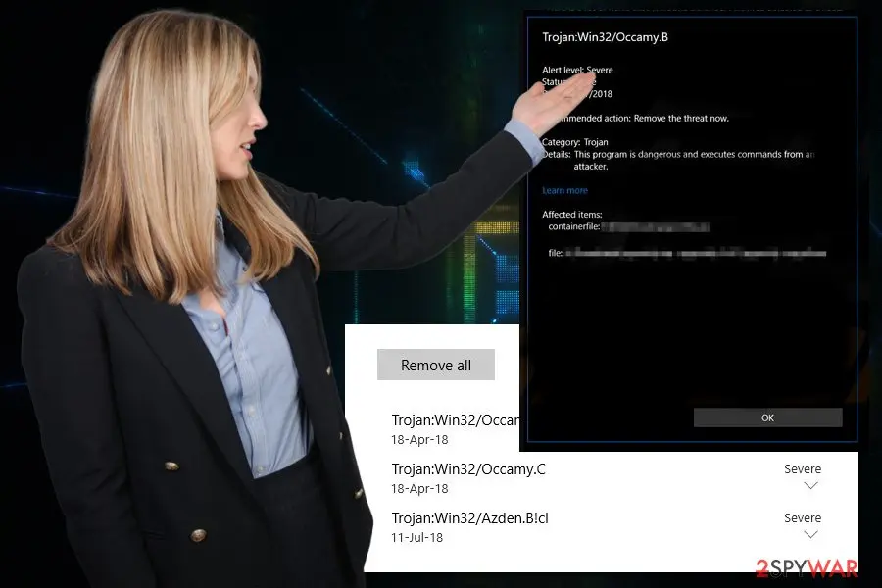Viewport: 882px width, 588px height.
Task: Click the 18-Apr-18 date under Occamy.C
Action: coord(419,489)
